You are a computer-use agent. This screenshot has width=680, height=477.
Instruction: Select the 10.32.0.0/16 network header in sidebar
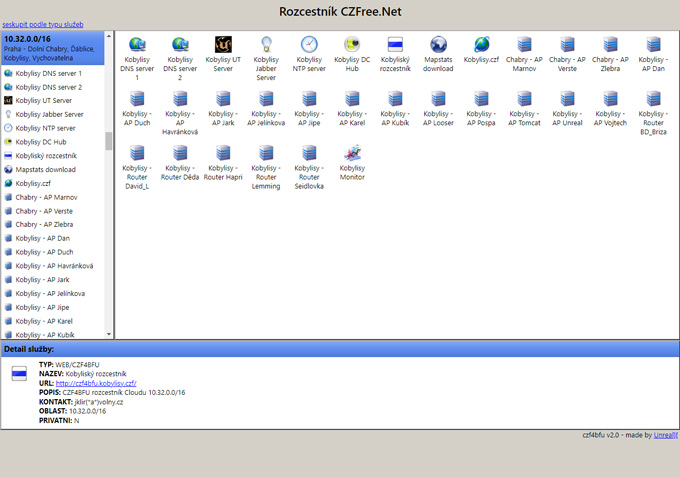(52, 48)
